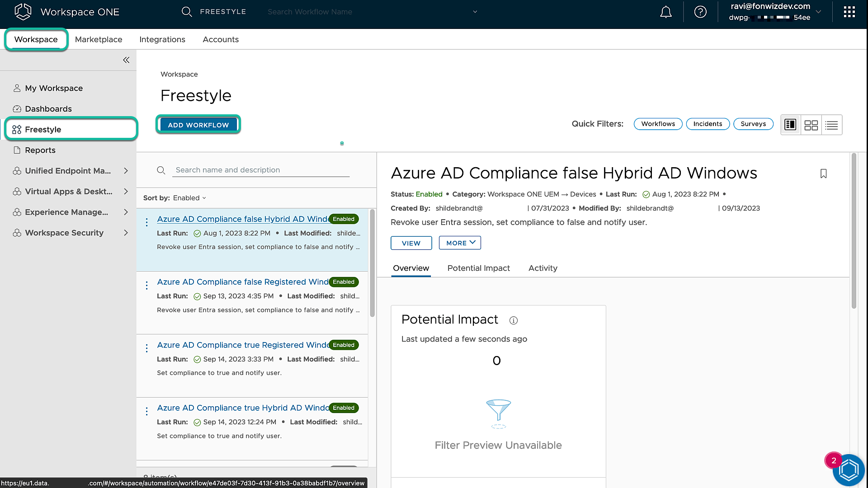Open kebab menu for Registered Windows false workflow
Image resolution: width=868 pixels, height=488 pixels.
pos(146,285)
